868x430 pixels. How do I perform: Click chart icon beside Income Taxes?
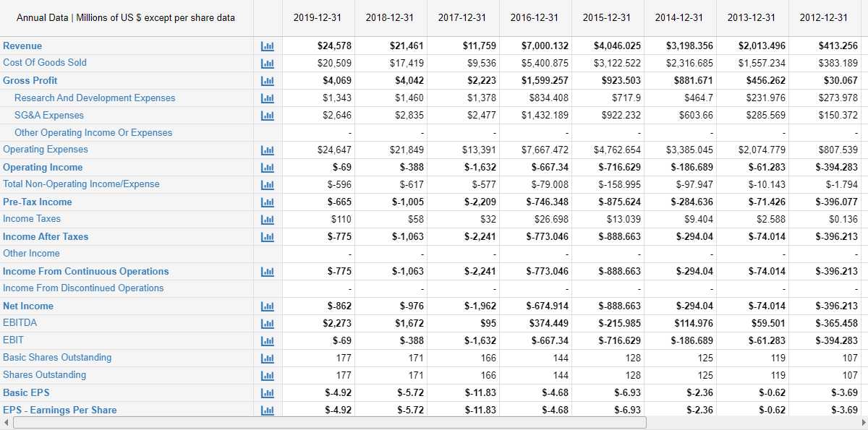coord(267,219)
